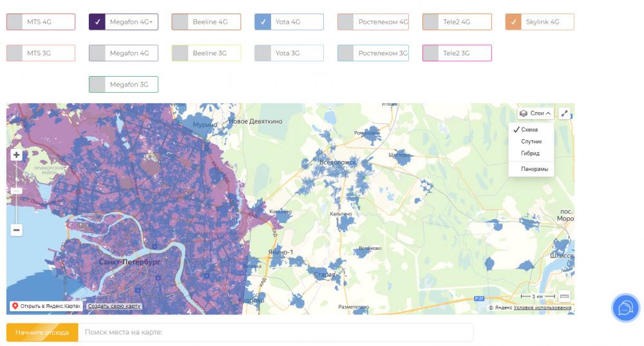The image size is (644, 346).
Task: Select Гибрид hybrid map view
Action: (530, 153)
